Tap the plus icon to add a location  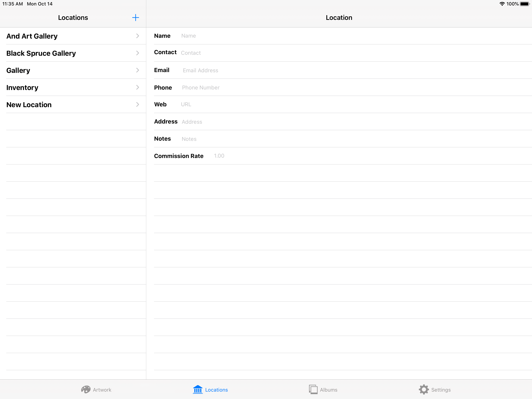[x=135, y=18]
